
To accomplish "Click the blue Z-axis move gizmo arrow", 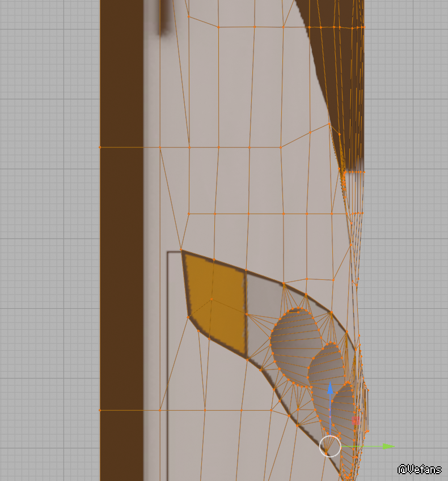I will click(330, 389).
